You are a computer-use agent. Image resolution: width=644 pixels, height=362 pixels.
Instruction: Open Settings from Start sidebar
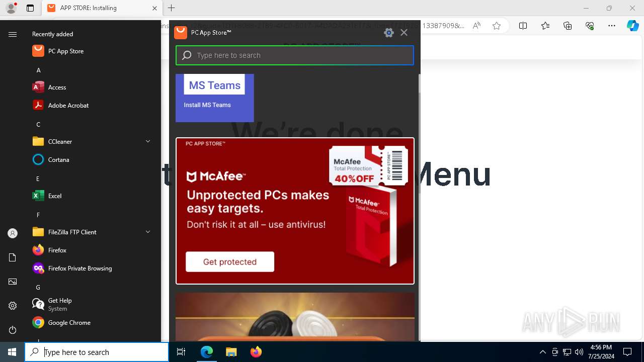pyautogui.click(x=13, y=306)
